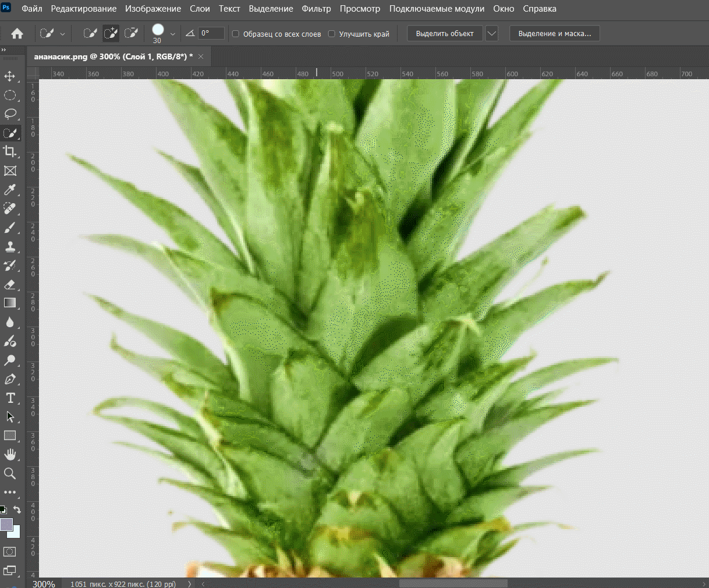Select the Zoom magnifier tool
Viewport: 709px width, 588px height.
click(10, 473)
